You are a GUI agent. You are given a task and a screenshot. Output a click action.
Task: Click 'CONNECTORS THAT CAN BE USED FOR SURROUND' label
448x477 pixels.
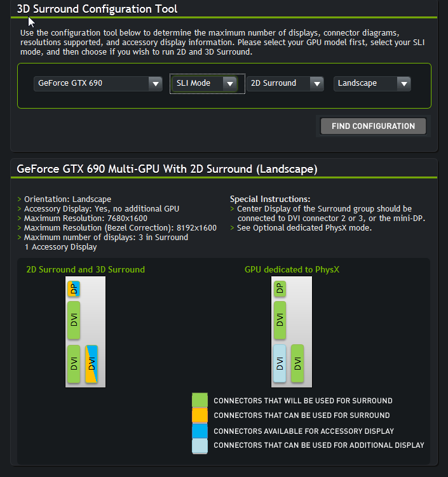pyautogui.click(x=302, y=415)
